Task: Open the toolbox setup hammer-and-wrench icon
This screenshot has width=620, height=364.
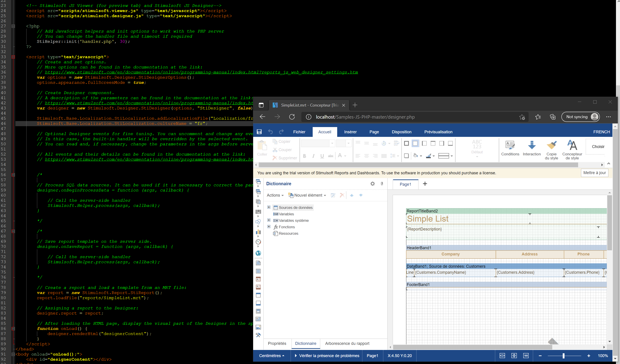Action: [258, 335]
